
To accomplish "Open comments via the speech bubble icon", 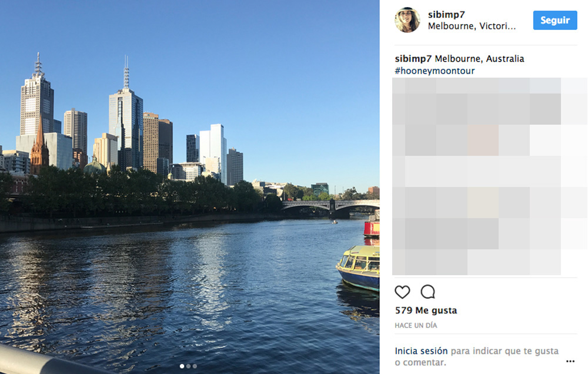I will click(428, 292).
